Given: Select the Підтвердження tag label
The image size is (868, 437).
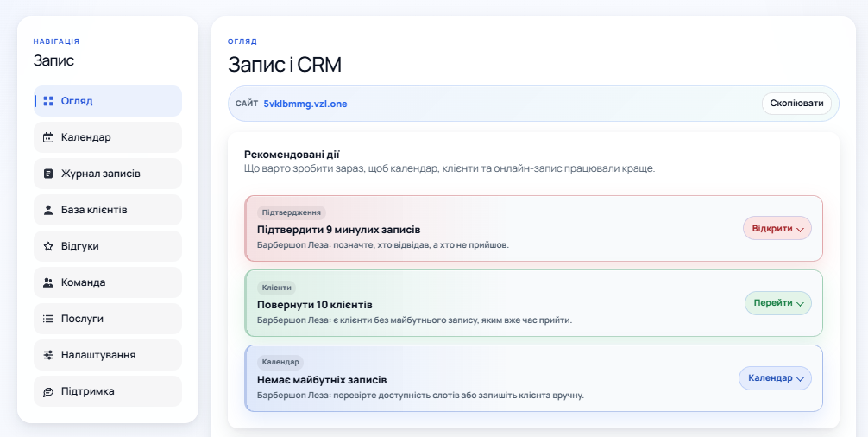Looking at the screenshot, I should [x=291, y=212].
